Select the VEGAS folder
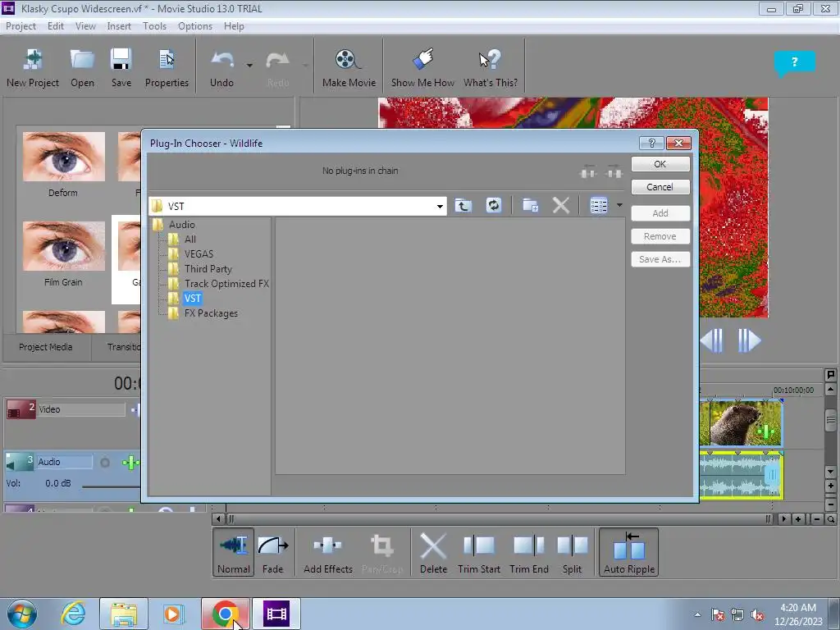Image resolution: width=840 pixels, height=630 pixels. point(199,254)
